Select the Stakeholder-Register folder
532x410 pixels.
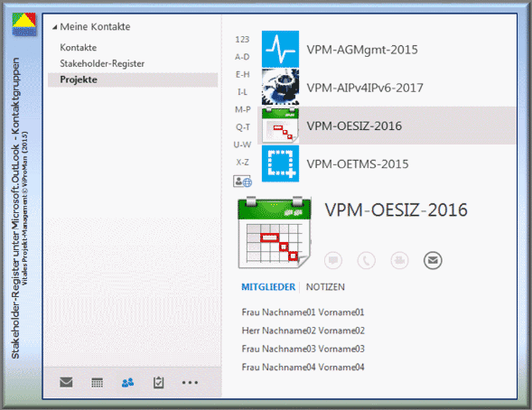point(102,63)
